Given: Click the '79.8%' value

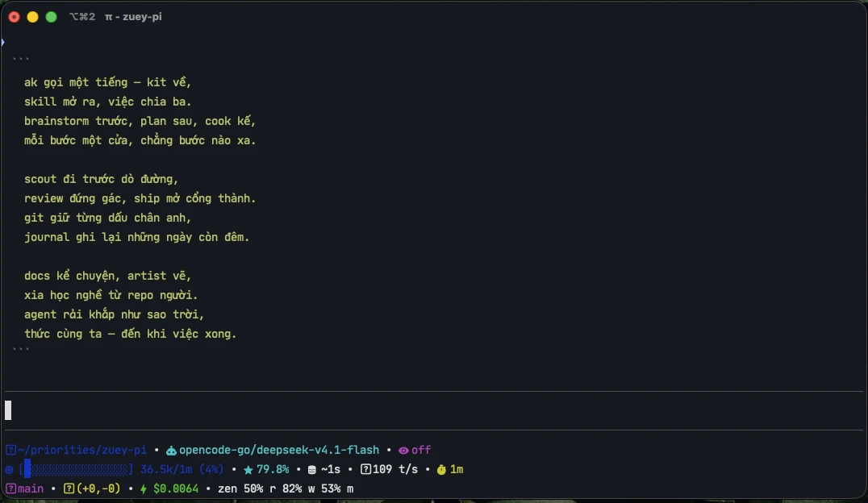Looking at the screenshot, I should click(273, 469).
